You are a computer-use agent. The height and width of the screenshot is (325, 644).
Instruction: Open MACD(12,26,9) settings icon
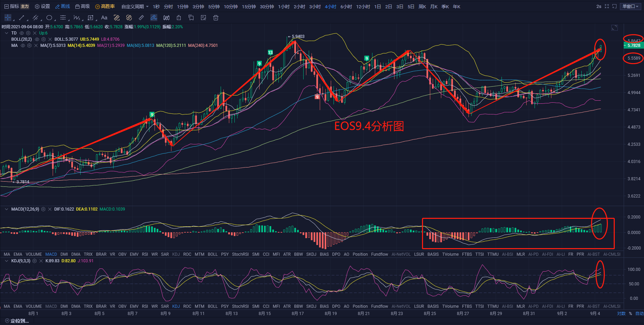[43, 209]
